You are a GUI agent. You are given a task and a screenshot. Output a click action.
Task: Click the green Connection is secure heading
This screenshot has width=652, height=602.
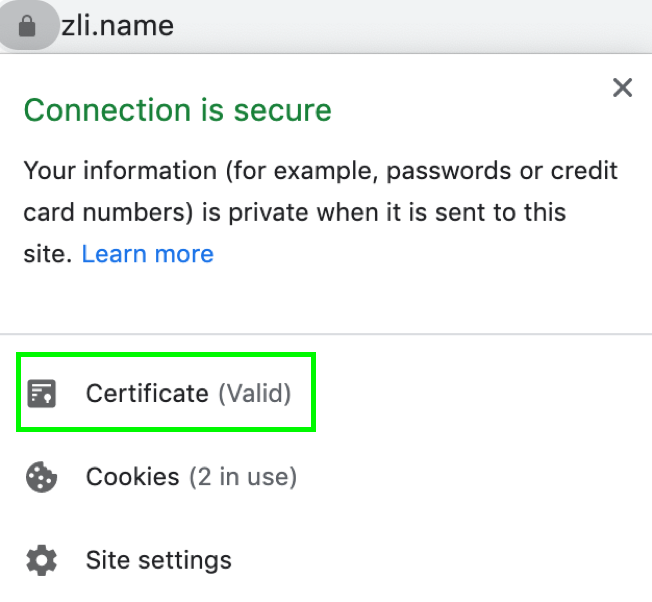click(x=177, y=110)
